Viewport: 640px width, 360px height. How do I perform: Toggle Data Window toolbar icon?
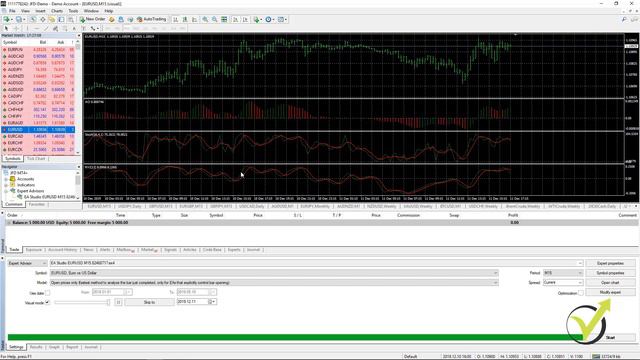pyautogui.click(x=42, y=19)
